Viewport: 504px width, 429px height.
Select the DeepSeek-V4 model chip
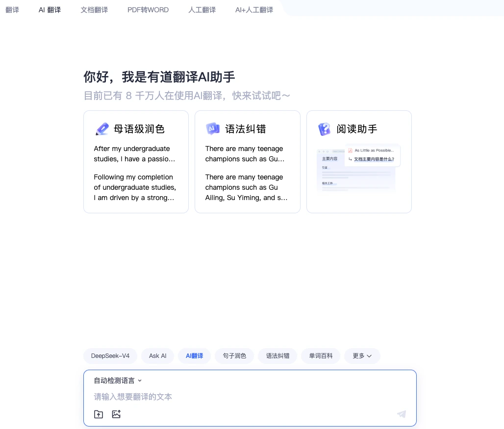click(110, 356)
